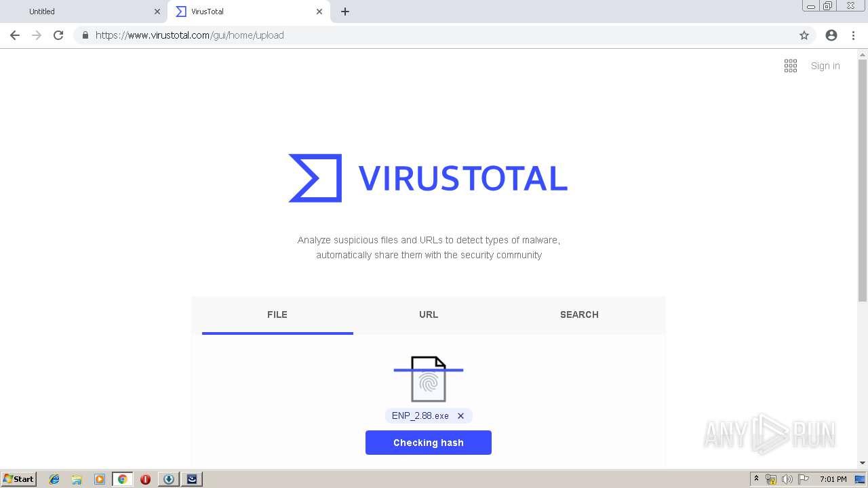Image resolution: width=868 pixels, height=488 pixels.
Task: Open the Windows Start menu
Action: pos(18,479)
